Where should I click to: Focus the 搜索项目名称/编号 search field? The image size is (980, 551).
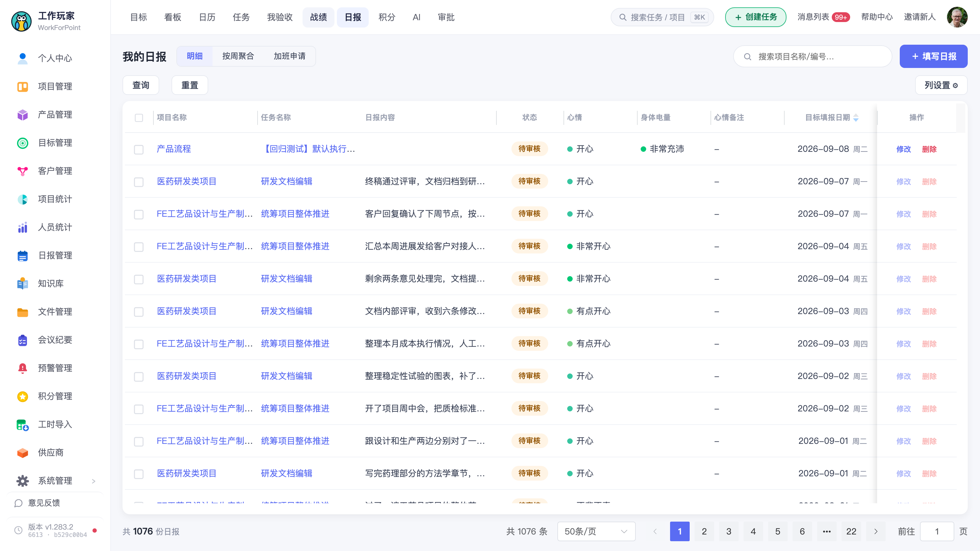pos(812,56)
